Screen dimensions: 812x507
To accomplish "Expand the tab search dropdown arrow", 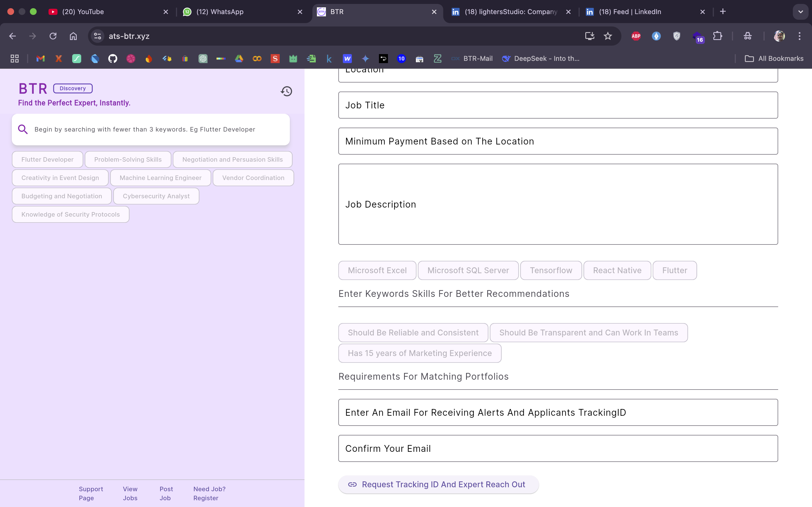I will pyautogui.click(x=800, y=12).
